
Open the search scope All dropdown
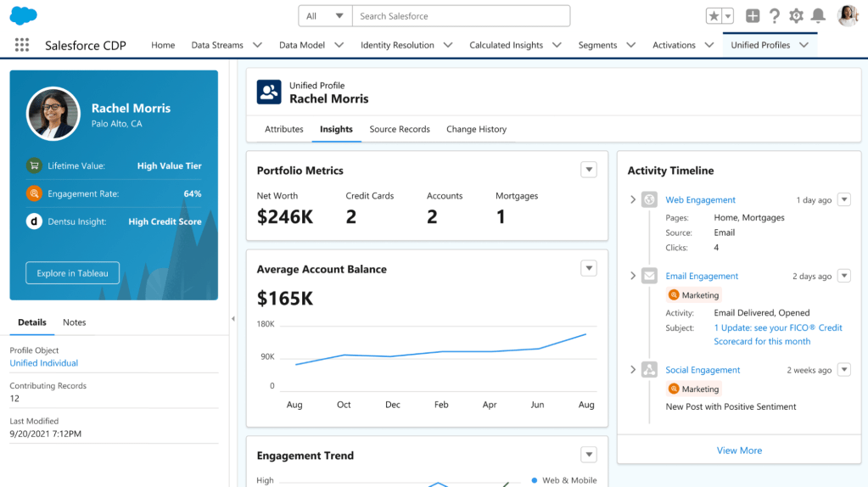326,16
